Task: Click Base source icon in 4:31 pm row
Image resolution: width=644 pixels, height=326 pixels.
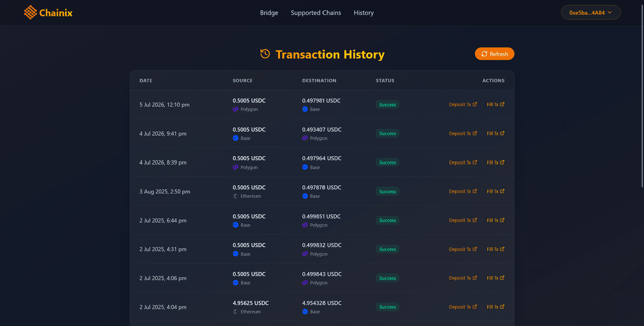Action: coord(235,254)
